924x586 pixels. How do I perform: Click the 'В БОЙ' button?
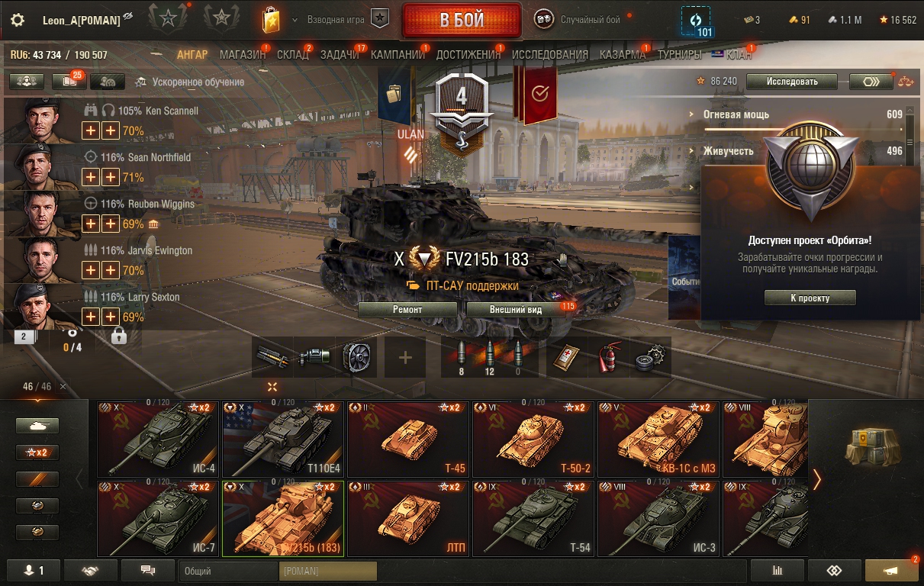(462, 21)
